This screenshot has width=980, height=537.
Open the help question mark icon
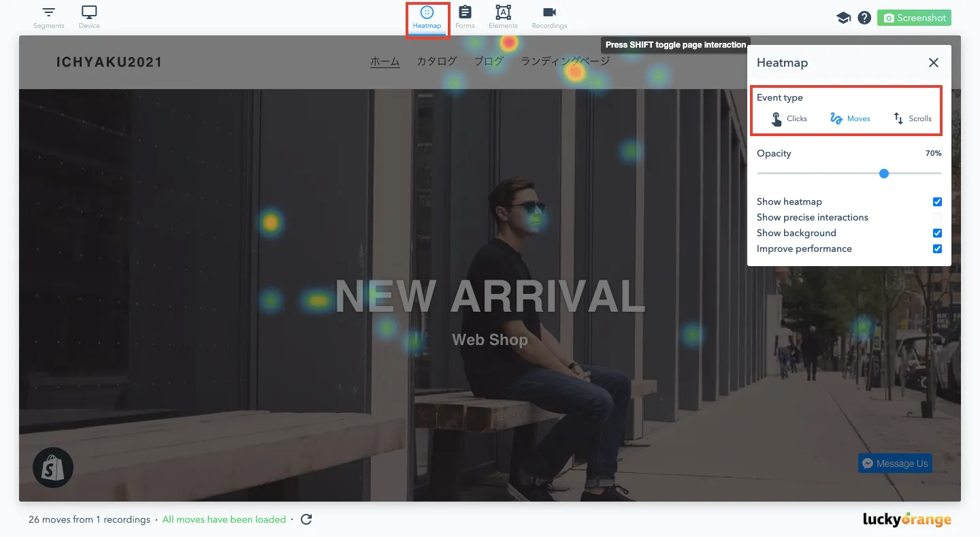(x=864, y=18)
